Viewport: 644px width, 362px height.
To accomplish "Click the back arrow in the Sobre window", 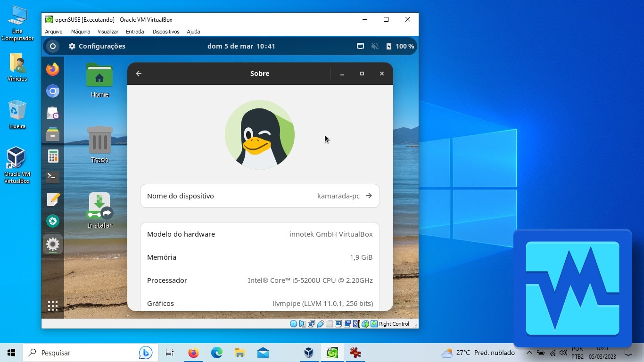I will (x=138, y=74).
